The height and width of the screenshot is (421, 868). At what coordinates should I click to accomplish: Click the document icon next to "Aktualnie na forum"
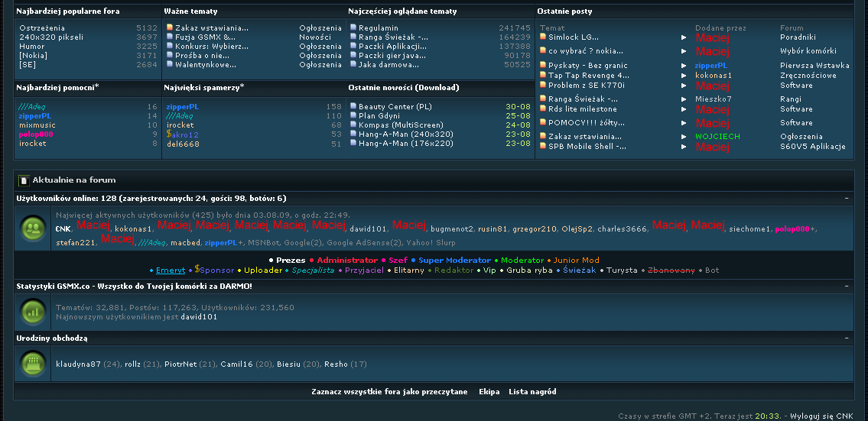point(24,180)
